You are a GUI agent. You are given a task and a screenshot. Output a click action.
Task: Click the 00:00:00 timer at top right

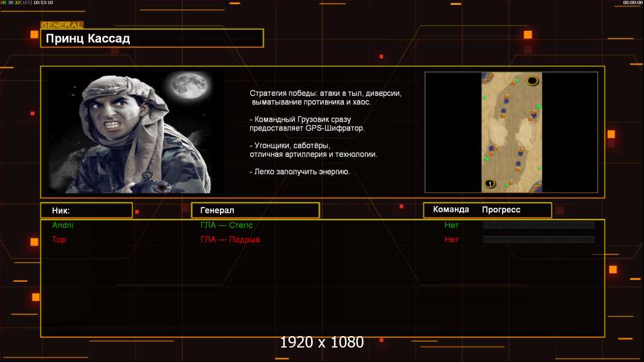click(x=633, y=2)
